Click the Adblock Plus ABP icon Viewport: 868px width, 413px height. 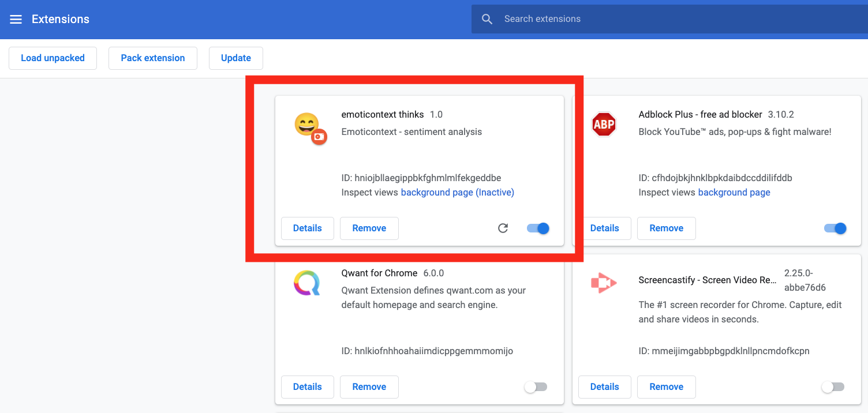(604, 125)
